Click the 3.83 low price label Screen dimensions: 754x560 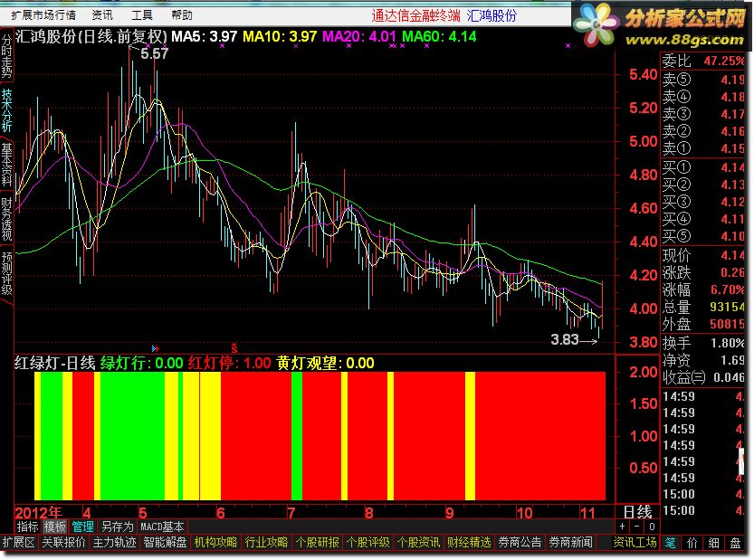[x=565, y=339]
